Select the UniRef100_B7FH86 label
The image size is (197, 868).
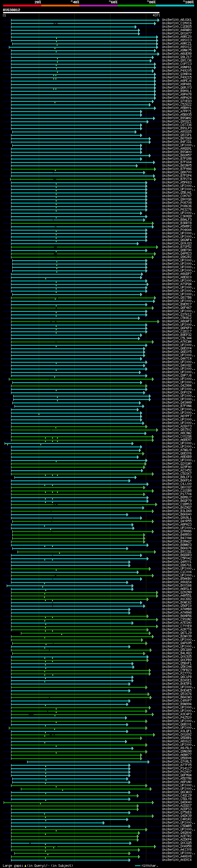(x=177, y=169)
